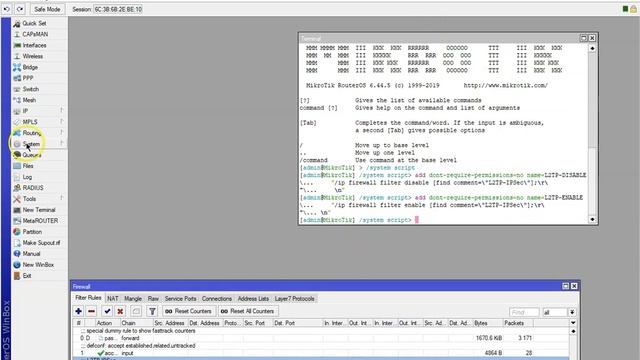Screen dimensions: 640x360
Task: Expand the MPLS submenu
Action: coord(39,122)
